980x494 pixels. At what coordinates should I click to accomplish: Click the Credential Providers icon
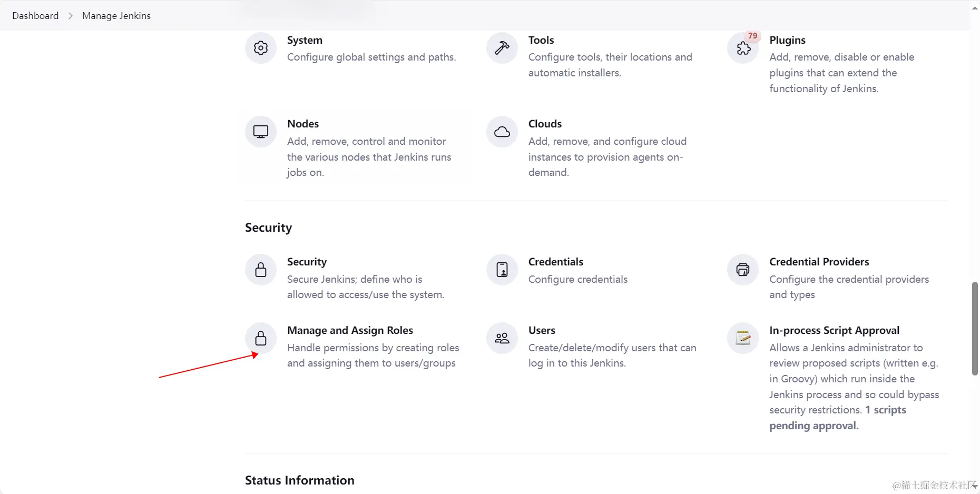point(743,270)
